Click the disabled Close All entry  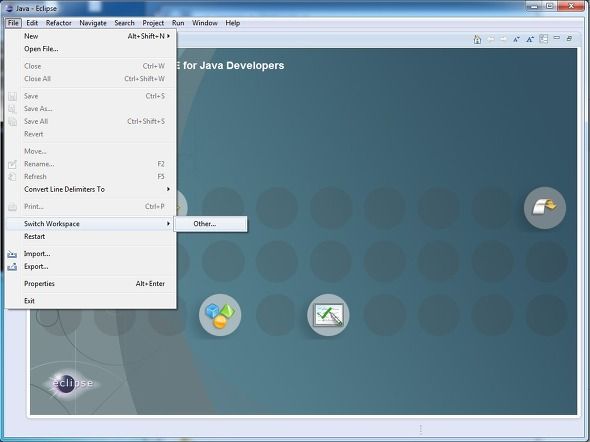tap(91, 79)
